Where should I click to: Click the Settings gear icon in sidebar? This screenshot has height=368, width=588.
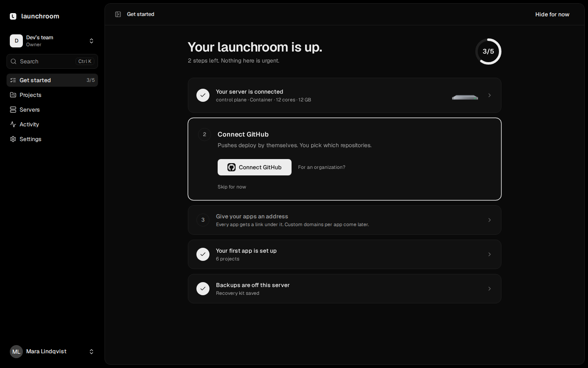tap(13, 139)
